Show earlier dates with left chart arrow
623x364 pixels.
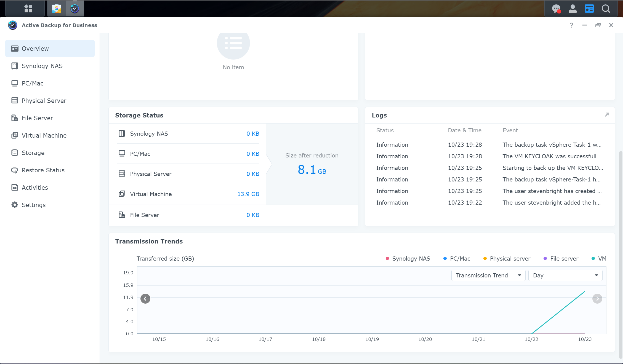click(145, 299)
